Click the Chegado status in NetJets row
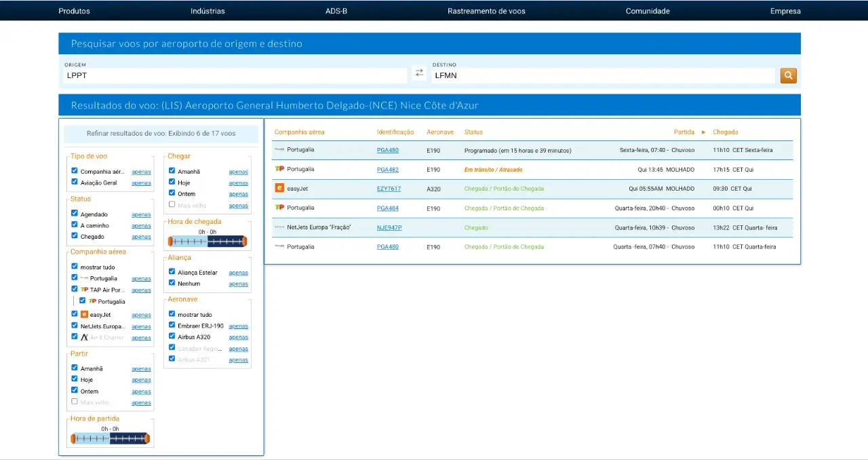The width and height of the screenshot is (868, 460). pyautogui.click(x=476, y=228)
